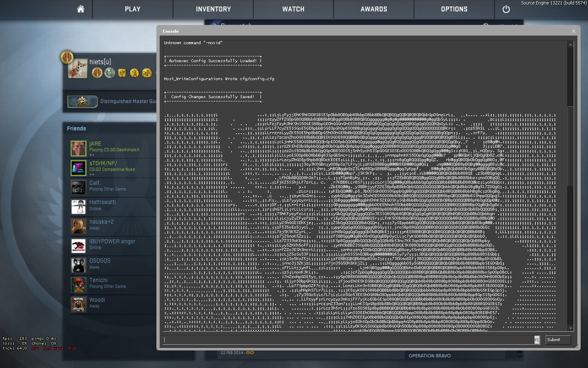588x368 pixels.
Task: Click the '12 FEB 2014 - GO' news date
Action: pos(237,352)
